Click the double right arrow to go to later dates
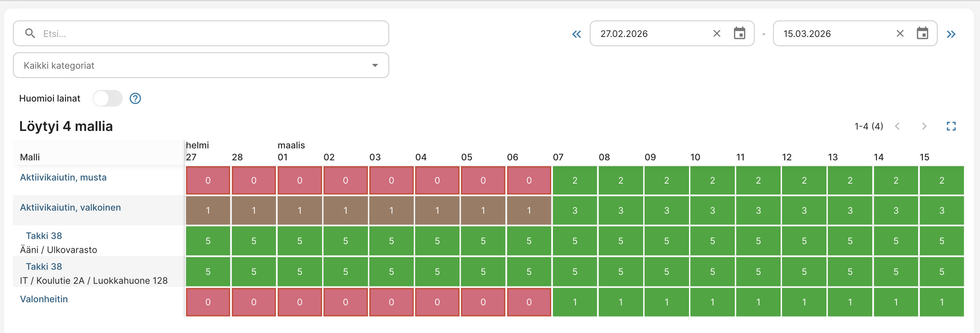Viewport: 980px width, 333px height. [951, 34]
